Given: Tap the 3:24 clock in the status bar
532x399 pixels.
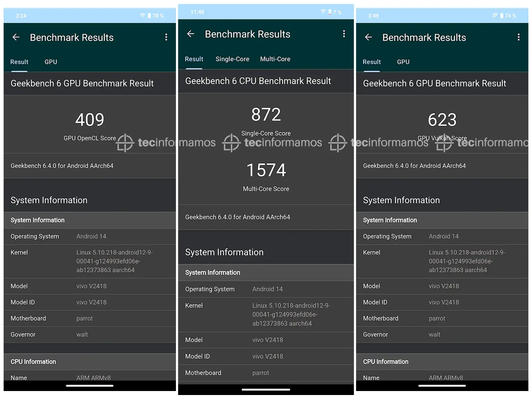Looking at the screenshot, I should click(x=21, y=16).
